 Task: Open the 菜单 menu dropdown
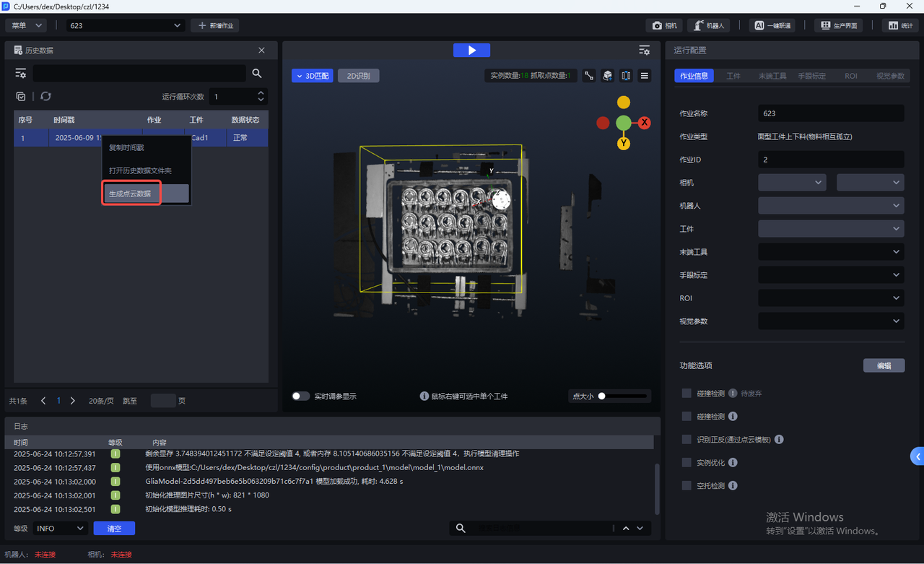point(26,25)
